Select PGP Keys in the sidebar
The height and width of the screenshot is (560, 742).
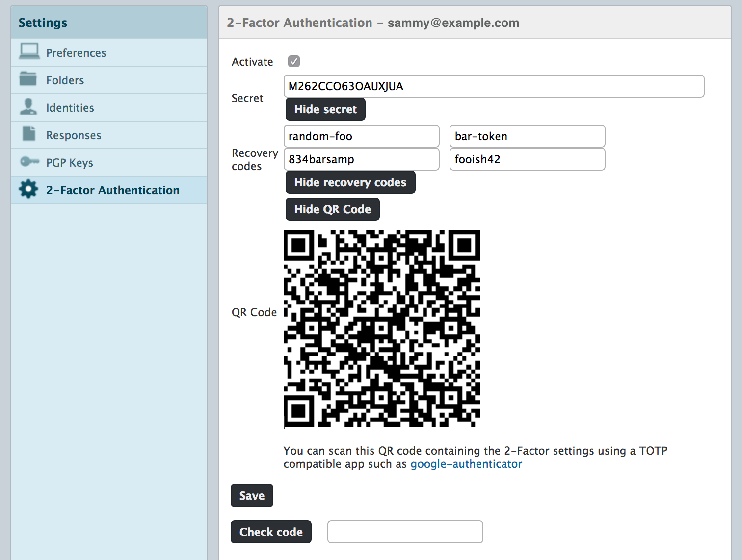point(109,163)
